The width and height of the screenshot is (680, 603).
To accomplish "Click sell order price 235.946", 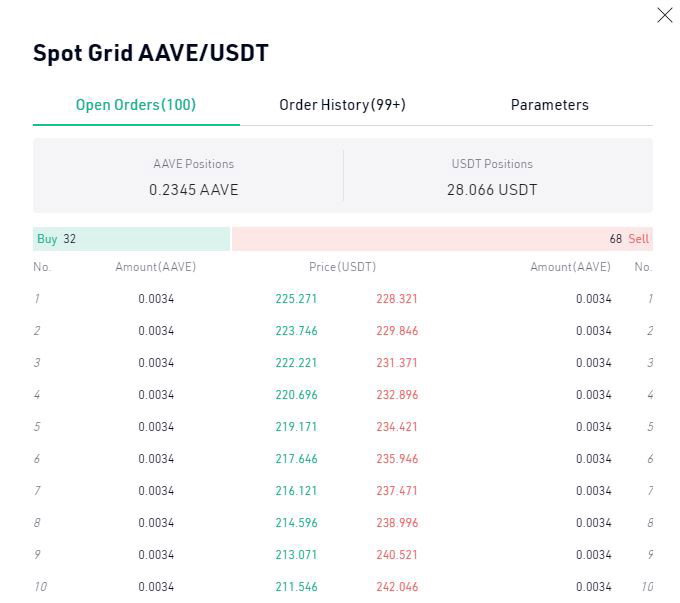I will click(x=397, y=459).
